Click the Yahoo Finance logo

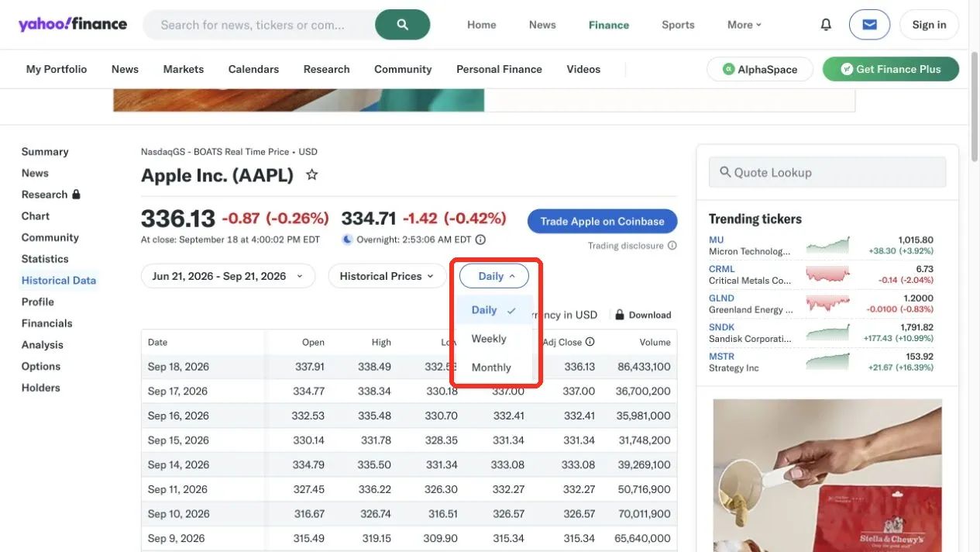[73, 24]
